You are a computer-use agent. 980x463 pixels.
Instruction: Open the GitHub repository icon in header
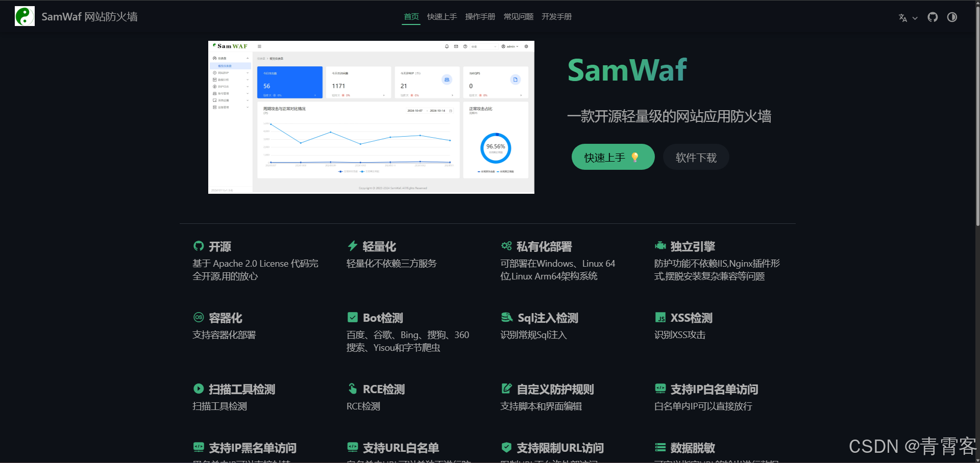933,17
